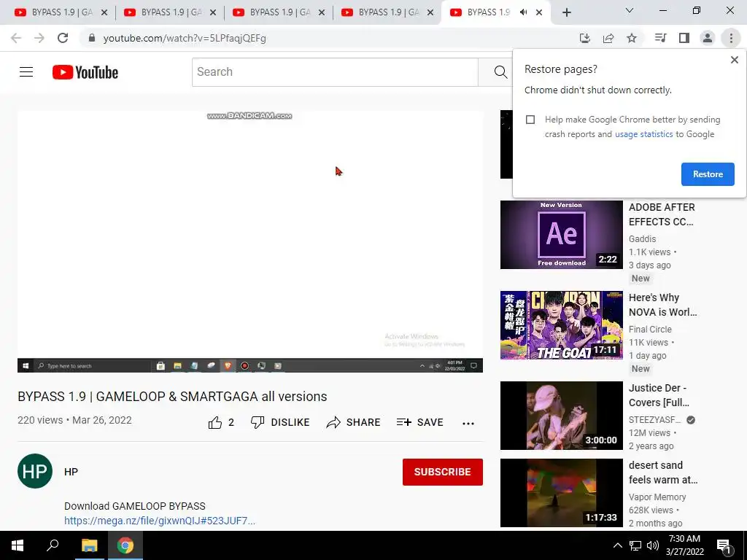This screenshot has height=560, width=747.
Task: Open the usage statistics link
Action: (x=643, y=134)
